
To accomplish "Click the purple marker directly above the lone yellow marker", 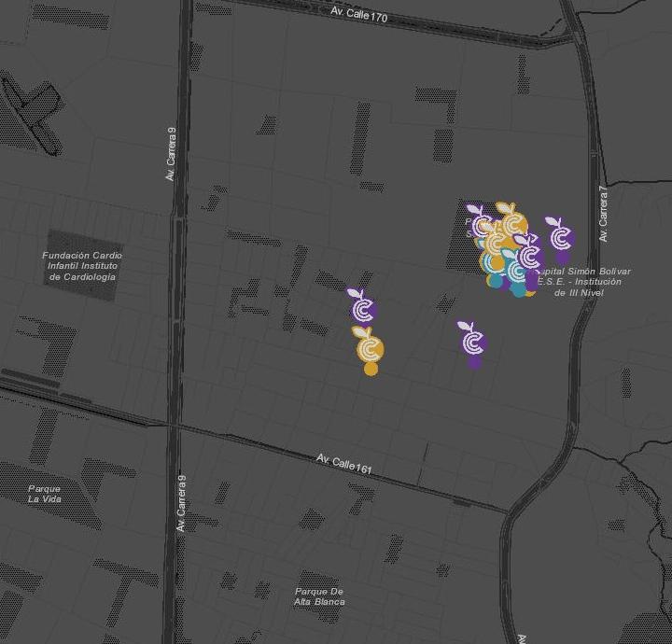I will pyautogui.click(x=362, y=307).
